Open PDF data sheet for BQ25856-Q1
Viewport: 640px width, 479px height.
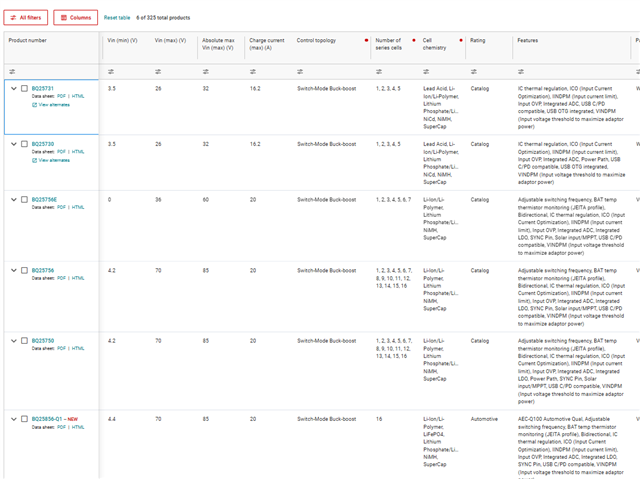click(61, 427)
